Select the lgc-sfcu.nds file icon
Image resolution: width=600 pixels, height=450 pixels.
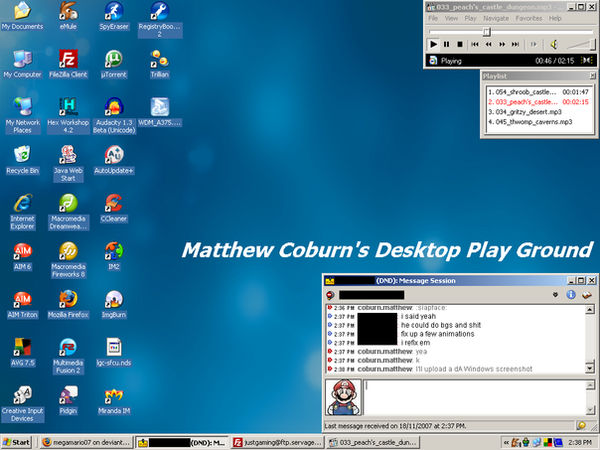pyautogui.click(x=114, y=352)
